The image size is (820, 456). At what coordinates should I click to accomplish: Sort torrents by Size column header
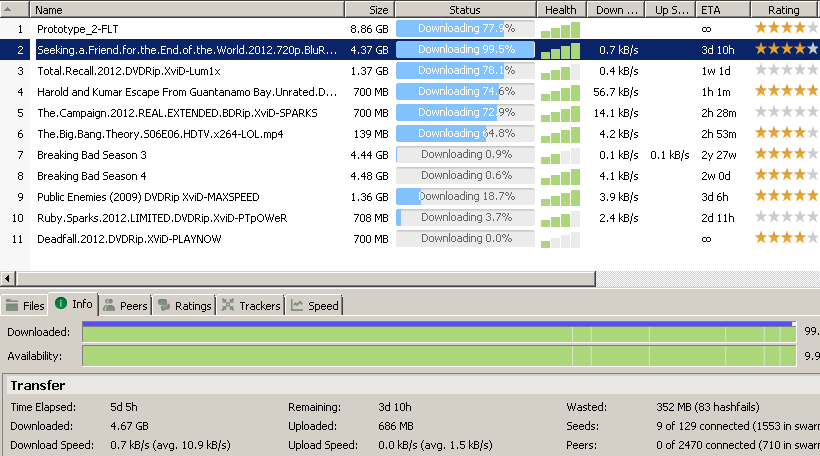tap(370, 9)
